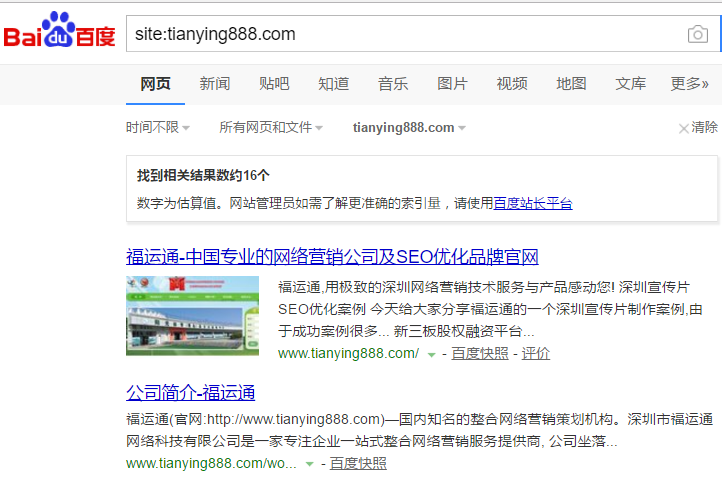Click the 评价 link
The width and height of the screenshot is (722, 480).
pos(536,353)
